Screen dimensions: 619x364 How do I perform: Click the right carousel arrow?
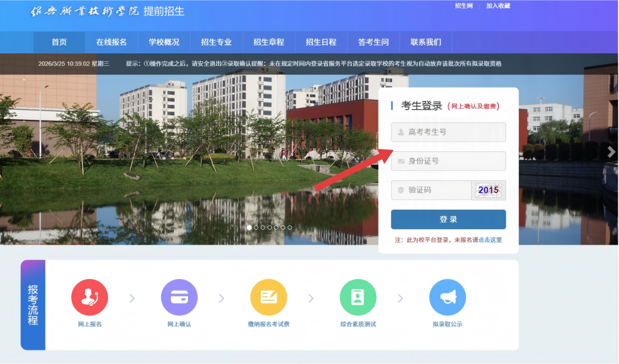click(x=612, y=152)
